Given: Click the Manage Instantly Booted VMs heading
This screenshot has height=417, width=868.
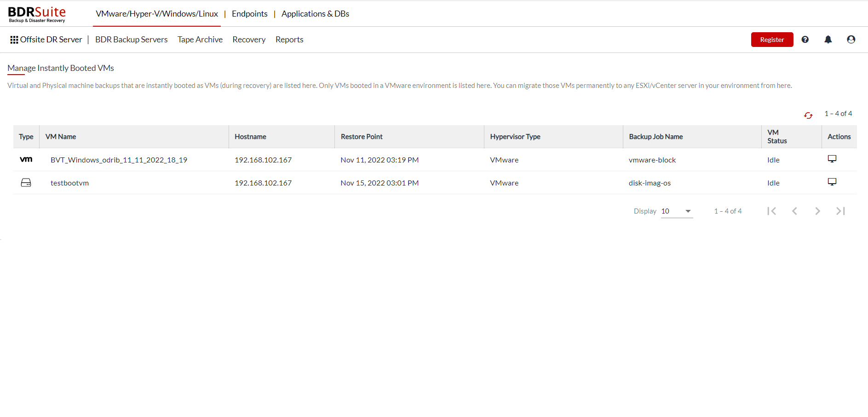Looking at the screenshot, I should click(x=61, y=68).
